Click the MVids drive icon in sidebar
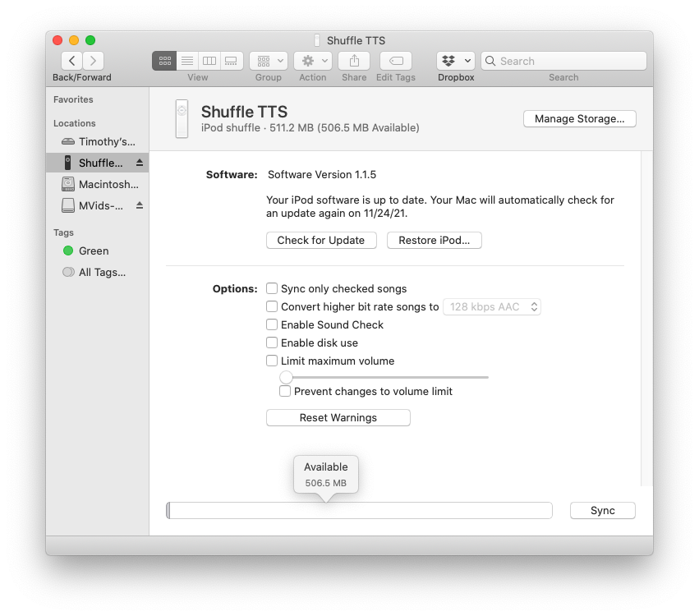 [68, 205]
